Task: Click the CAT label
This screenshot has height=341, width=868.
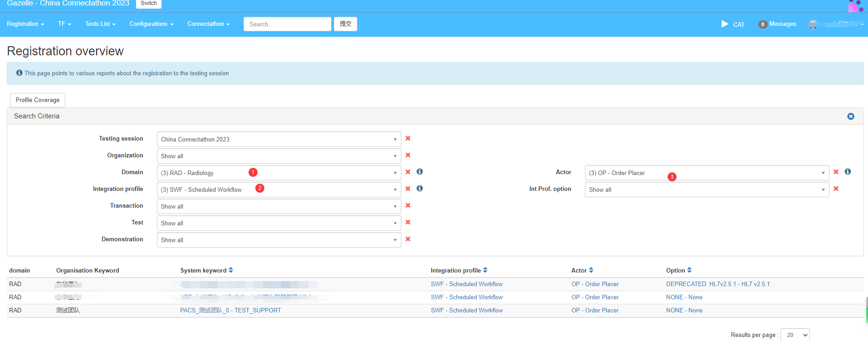Action: (739, 24)
